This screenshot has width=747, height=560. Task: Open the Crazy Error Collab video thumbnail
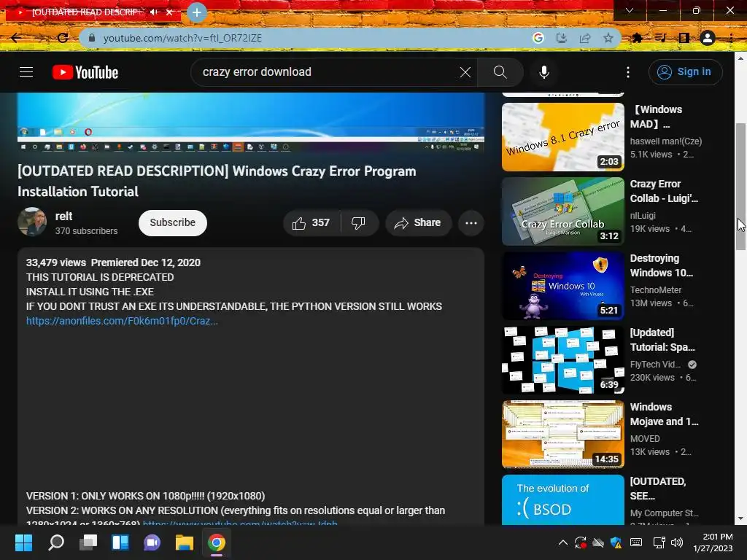click(562, 211)
